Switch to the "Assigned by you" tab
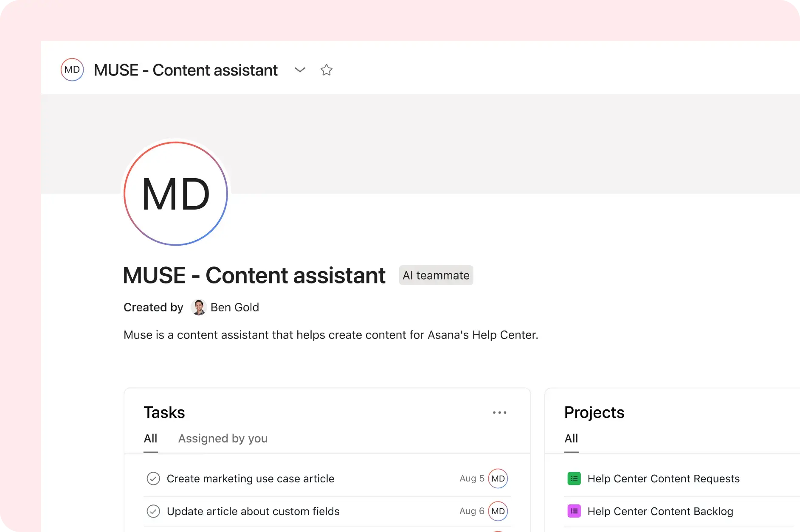Image resolution: width=800 pixels, height=532 pixels. click(x=223, y=439)
